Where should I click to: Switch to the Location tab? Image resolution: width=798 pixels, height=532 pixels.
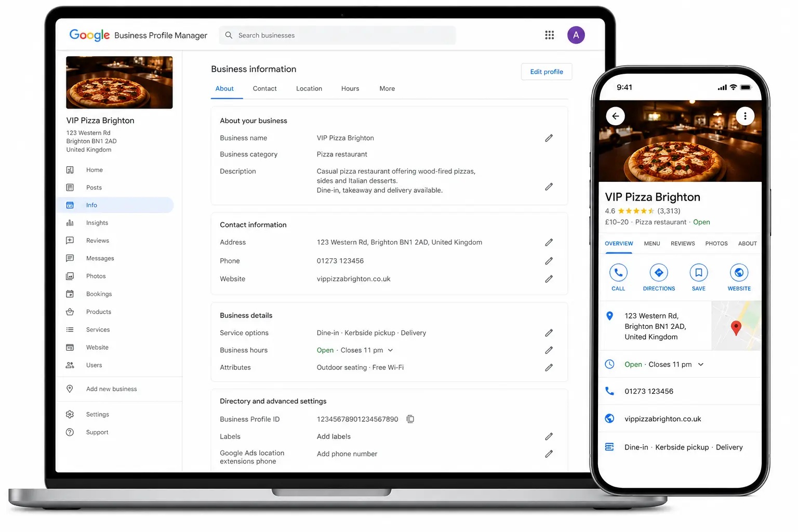coord(309,89)
